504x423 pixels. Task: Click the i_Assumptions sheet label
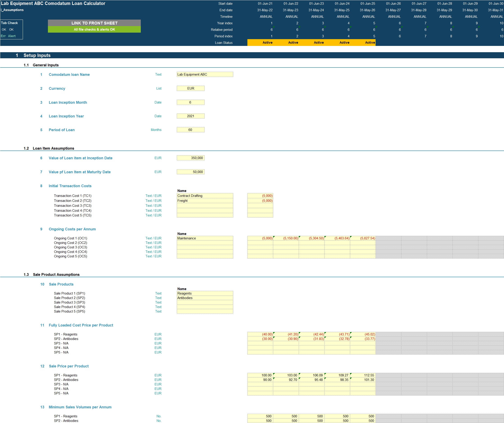12,10
